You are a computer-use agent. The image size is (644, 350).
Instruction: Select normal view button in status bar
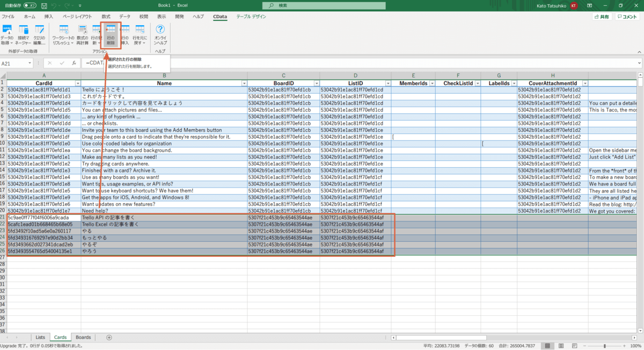(546, 346)
